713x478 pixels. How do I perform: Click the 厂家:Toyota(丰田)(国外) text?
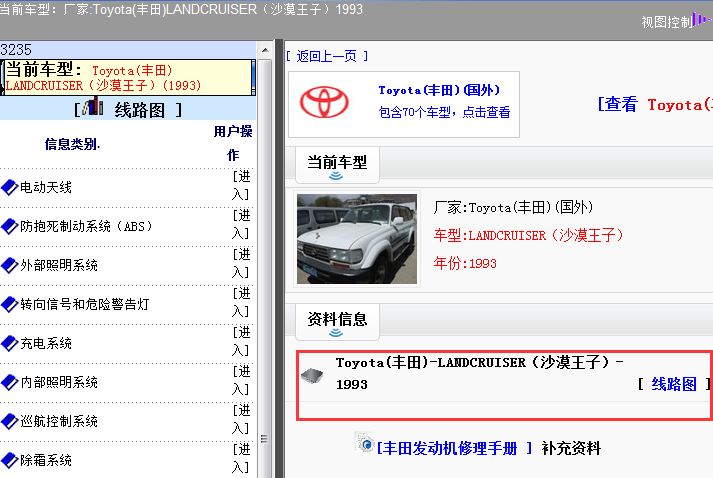click(x=513, y=207)
